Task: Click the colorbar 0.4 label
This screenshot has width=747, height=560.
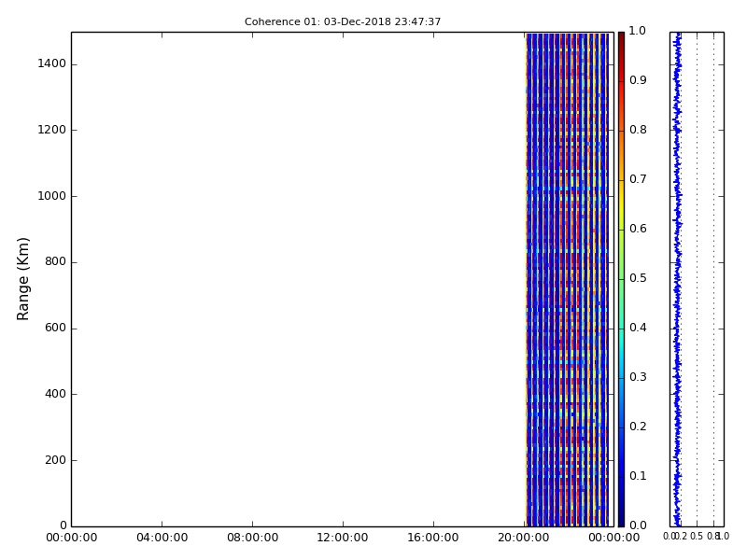Action: tap(638, 328)
